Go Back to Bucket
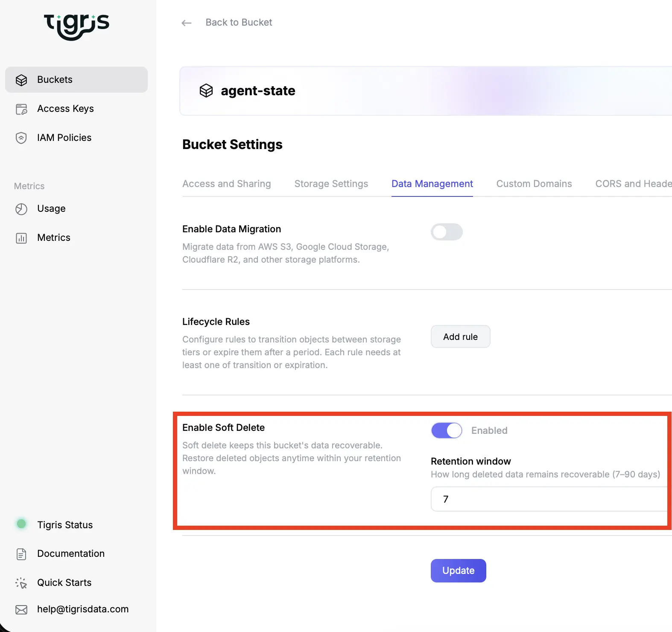This screenshot has height=632, width=672. (x=239, y=22)
